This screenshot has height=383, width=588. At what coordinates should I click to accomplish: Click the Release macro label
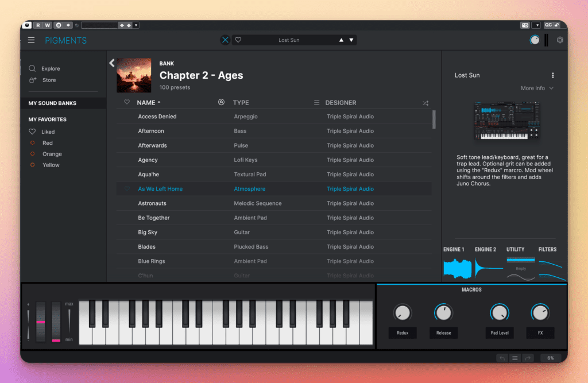(x=443, y=332)
